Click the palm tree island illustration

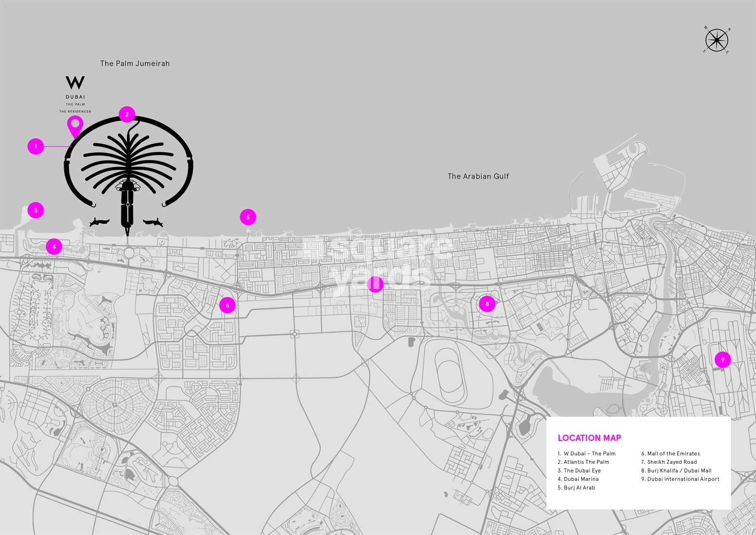click(128, 161)
